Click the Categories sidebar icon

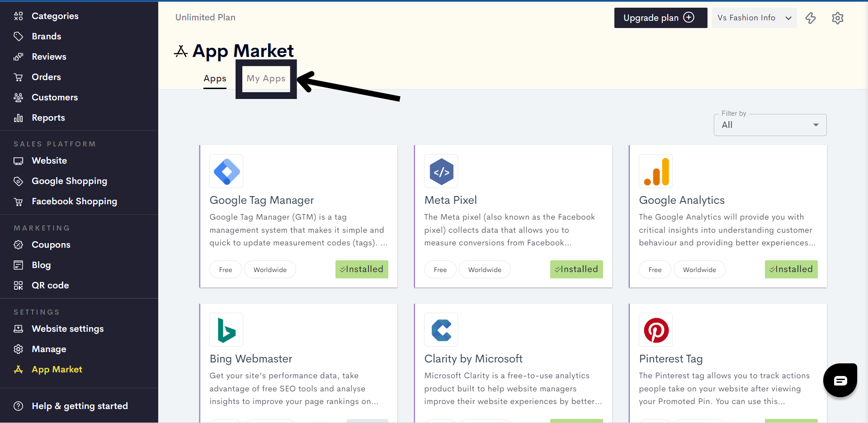pos(18,16)
